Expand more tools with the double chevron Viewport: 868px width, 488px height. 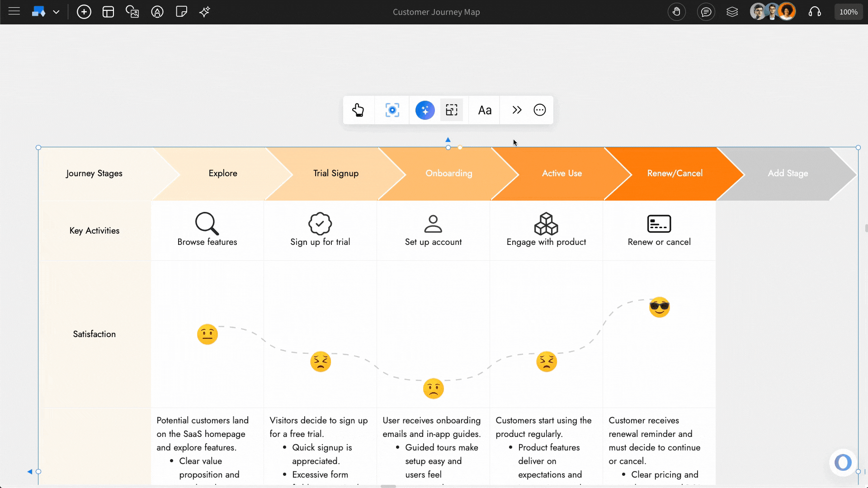coord(516,110)
